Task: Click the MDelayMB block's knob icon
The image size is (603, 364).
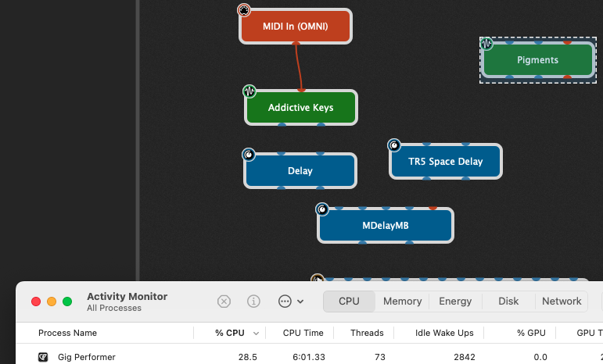Action: 322,209
